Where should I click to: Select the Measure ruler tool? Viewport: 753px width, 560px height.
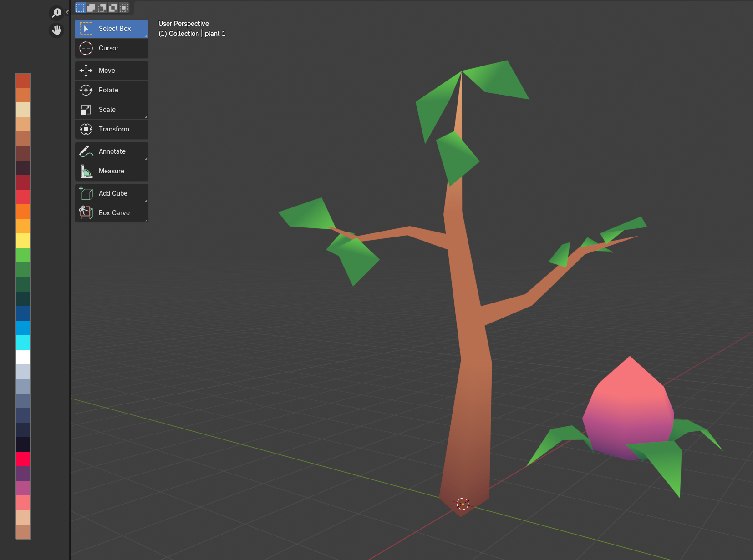click(x=112, y=171)
